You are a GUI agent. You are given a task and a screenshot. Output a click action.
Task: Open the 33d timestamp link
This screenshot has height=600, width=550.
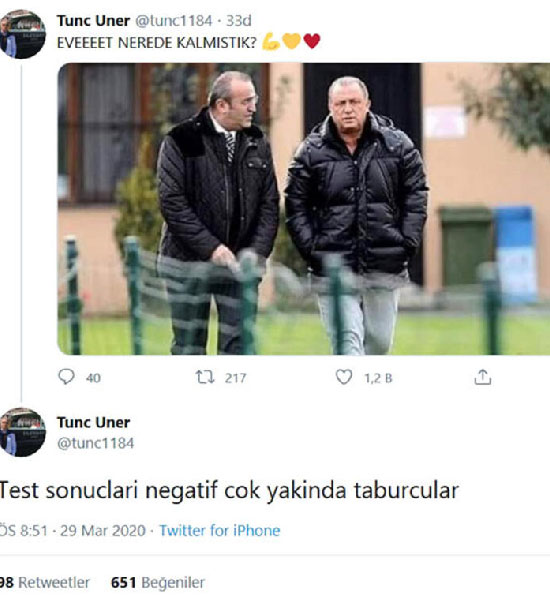pos(238,21)
